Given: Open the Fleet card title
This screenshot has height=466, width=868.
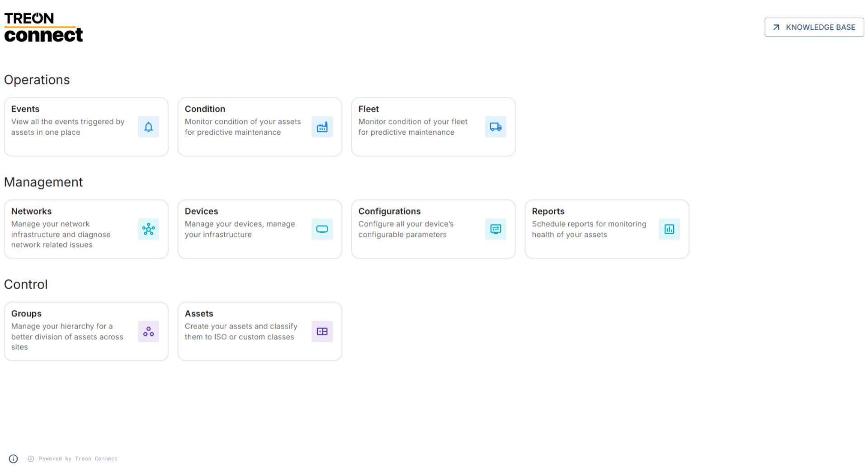Looking at the screenshot, I should click(x=368, y=109).
